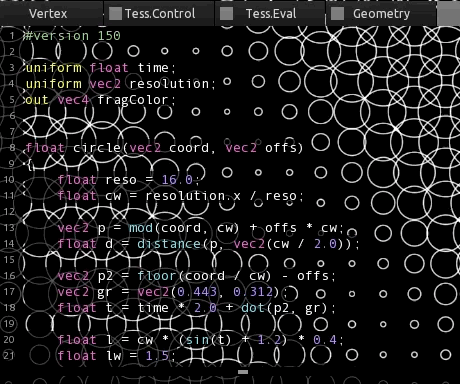Click the opening brace on line 9
This screenshot has width=460, height=384.
[29, 164]
